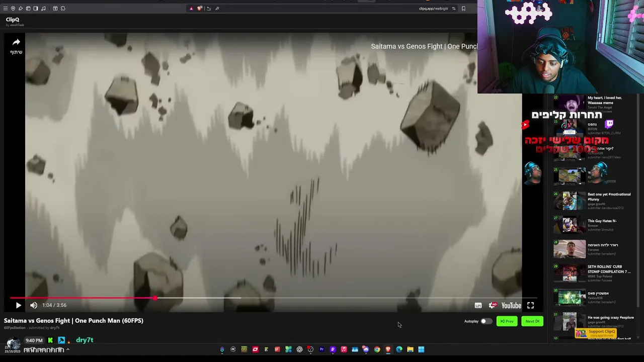The height and width of the screenshot is (362, 644).
Task: Enter fullscreen mode
Action: 530,305
